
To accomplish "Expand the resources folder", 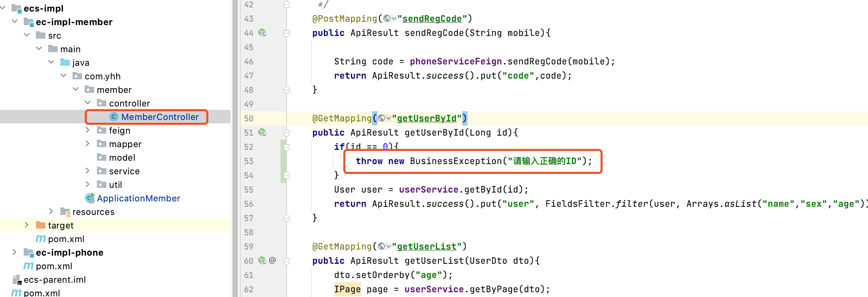I will pos(51,211).
